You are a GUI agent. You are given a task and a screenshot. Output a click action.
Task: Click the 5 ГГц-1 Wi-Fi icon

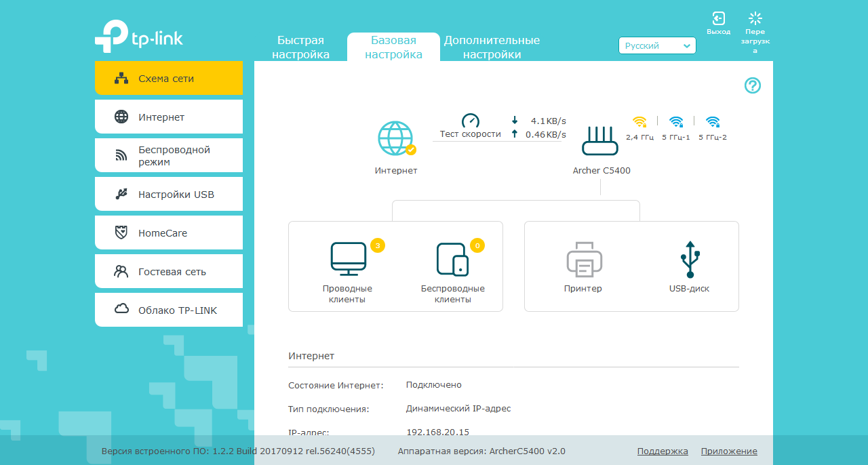tap(676, 122)
